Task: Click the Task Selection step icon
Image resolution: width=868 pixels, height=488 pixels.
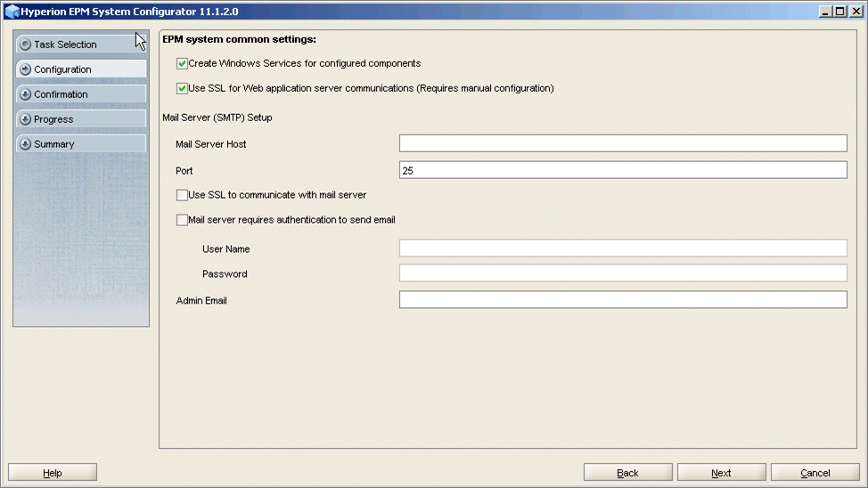Action: coord(26,45)
